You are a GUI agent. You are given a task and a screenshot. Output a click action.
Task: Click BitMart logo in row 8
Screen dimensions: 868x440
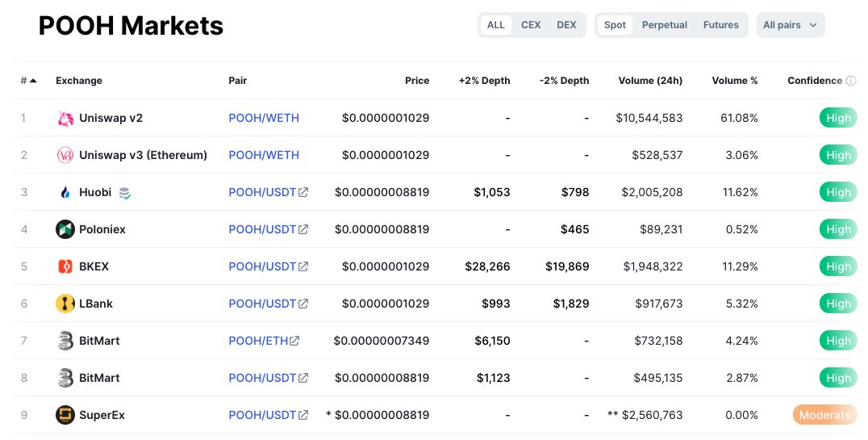[x=65, y=378]
